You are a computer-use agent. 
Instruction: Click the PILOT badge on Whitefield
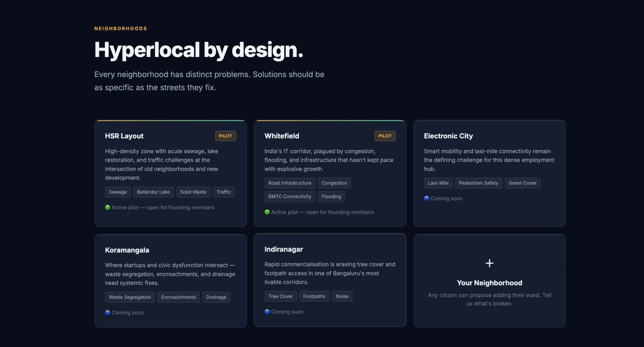[385, 136]
